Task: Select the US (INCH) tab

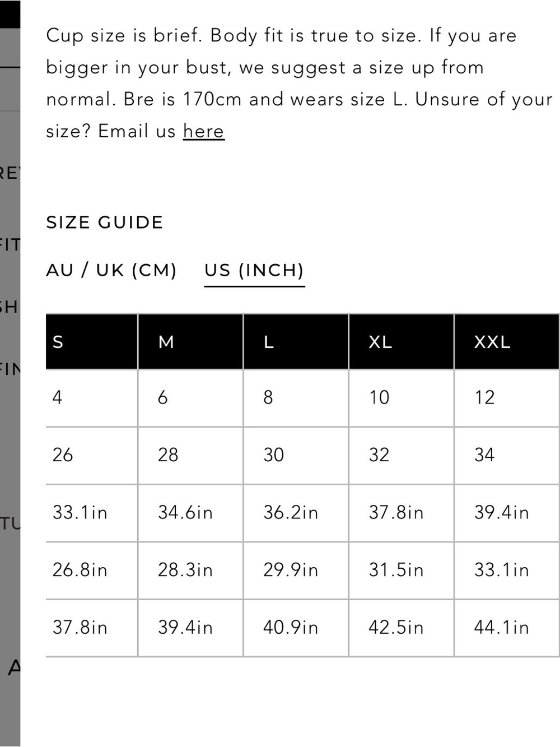Action: click(x=254, y=270)
